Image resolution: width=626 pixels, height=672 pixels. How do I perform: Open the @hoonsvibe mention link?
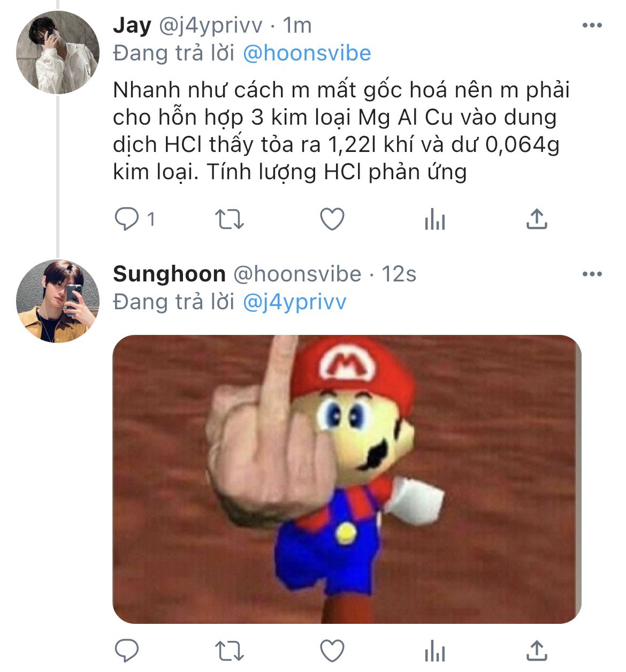pyautogui.click(x=307, y=53)
